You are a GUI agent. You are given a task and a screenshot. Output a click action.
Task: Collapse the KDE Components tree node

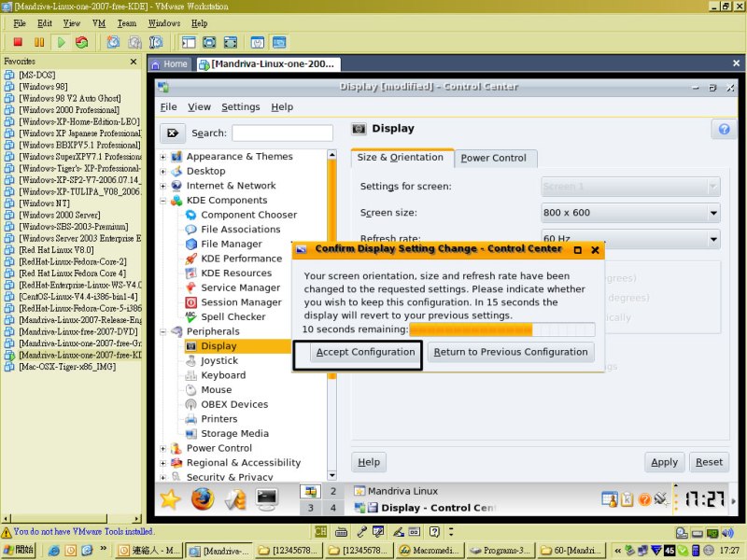coord(162,201)
